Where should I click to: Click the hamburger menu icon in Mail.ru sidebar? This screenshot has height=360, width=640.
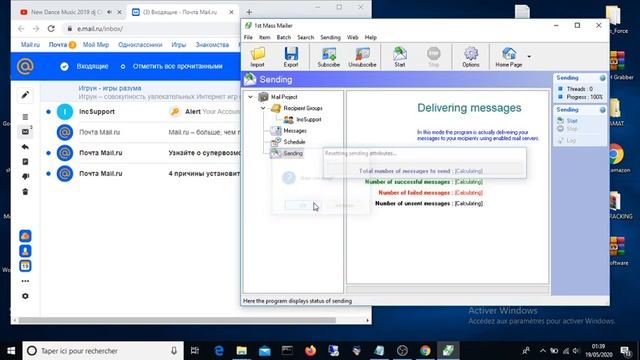(x=25, y=117)
